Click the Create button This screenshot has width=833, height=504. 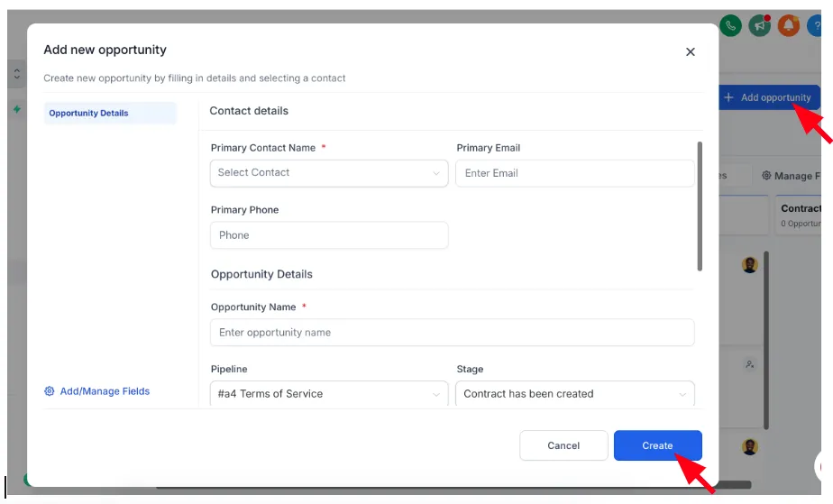658,445
